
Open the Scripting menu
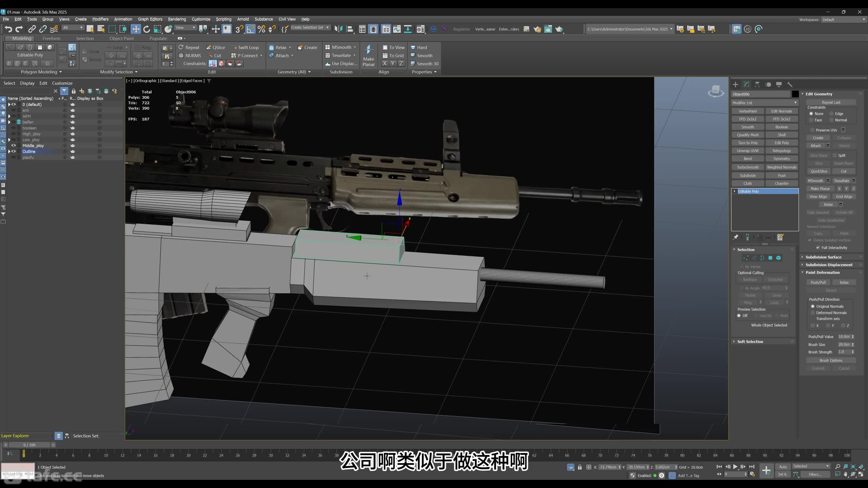(x=223, y=19)
